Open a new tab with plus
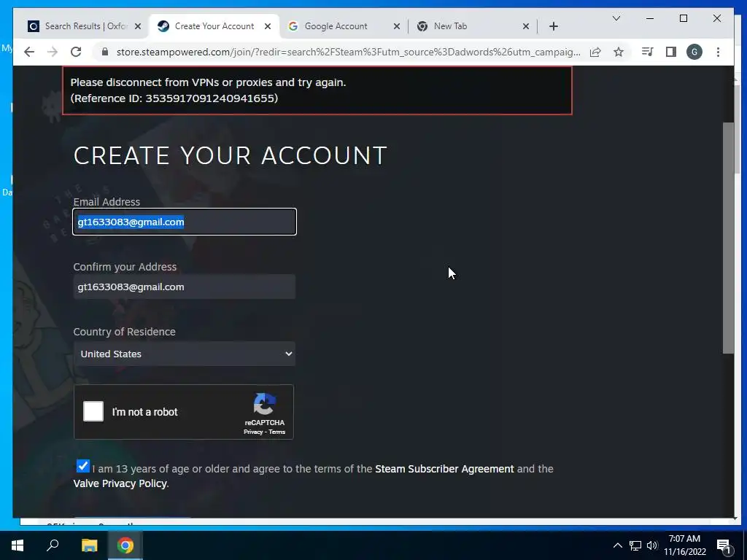The image size is (747, 560). pyautogui.click(x=553, y=26)
